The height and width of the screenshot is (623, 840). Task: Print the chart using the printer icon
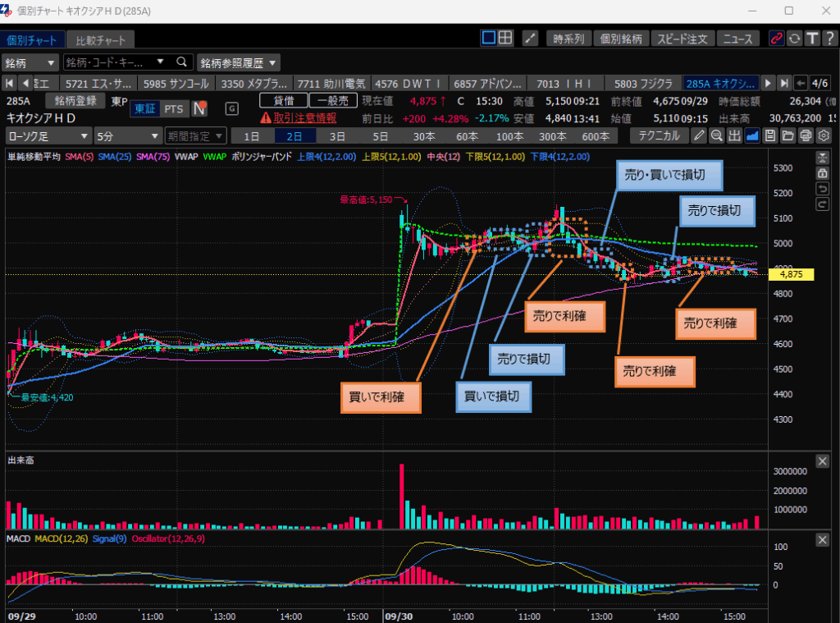coord(806,136)
